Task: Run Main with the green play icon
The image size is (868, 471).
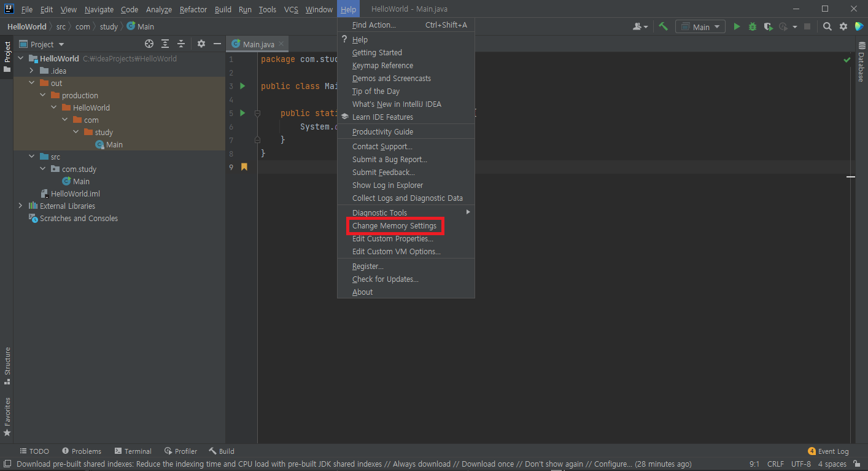Action: [x=737, y=26]
